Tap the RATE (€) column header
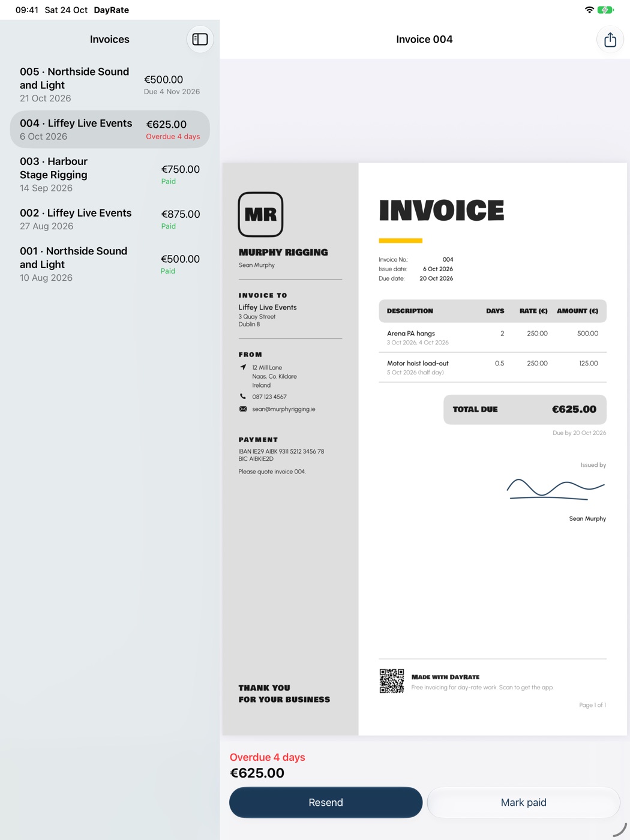The image size is (630, 840). click(533, 311)
